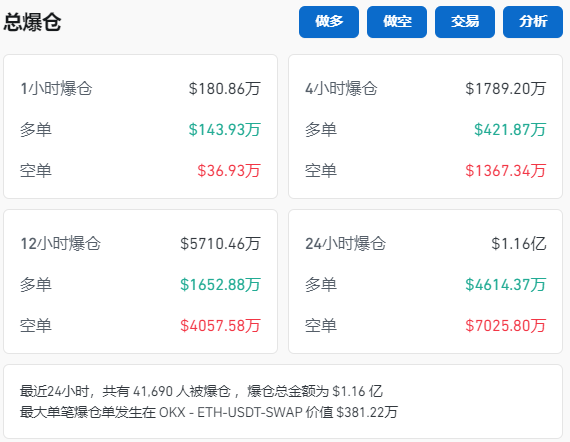Image resolution: width=570 pixels, height=442 pixels.
Task: Click 12-hour total $5710.46万
Action: (221, 244)
